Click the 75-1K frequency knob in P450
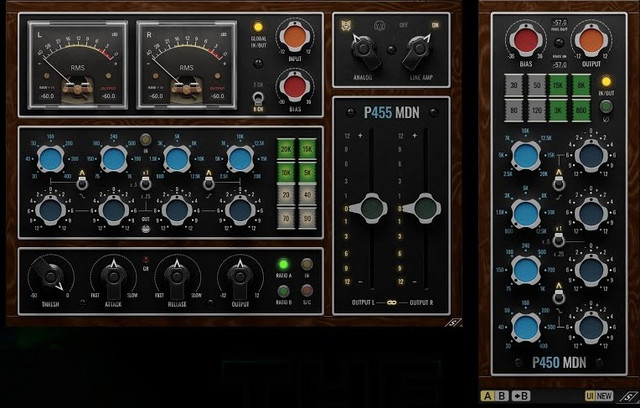Image resolution: width=640 pixels, height=408 pixels. pyautogui.click(x=526, y=270)
